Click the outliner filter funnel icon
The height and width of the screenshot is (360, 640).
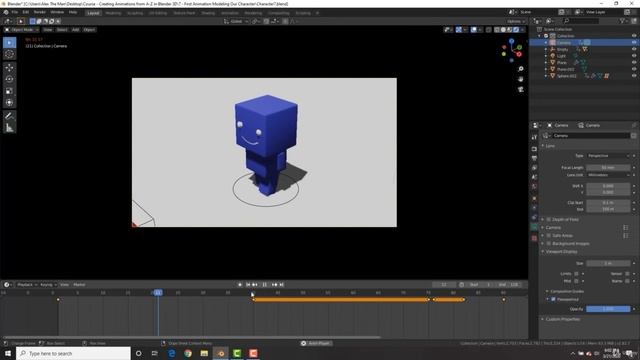[x=623, y=21]
